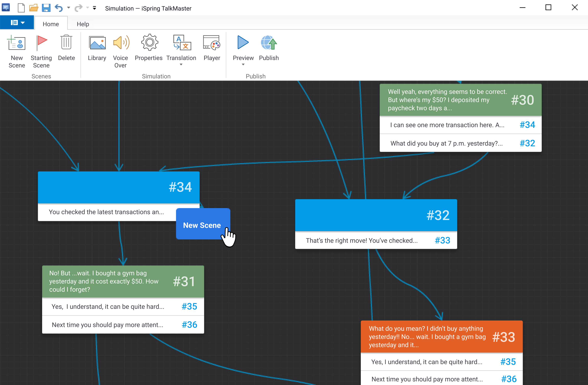Viewport: 588px width, 385px height.
Task: Open reply '#35 Yes, I understand' in scene #31
Action: (x=123, y=306)
